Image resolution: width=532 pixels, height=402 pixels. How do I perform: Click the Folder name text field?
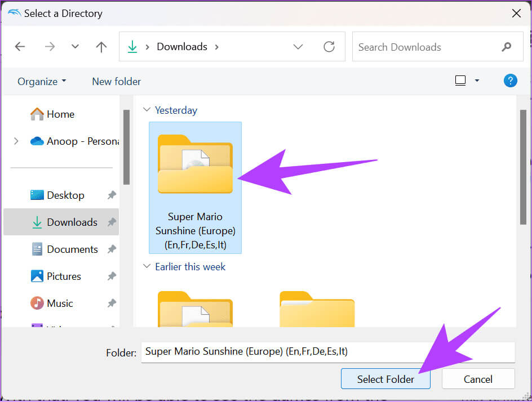coord(328,352)
